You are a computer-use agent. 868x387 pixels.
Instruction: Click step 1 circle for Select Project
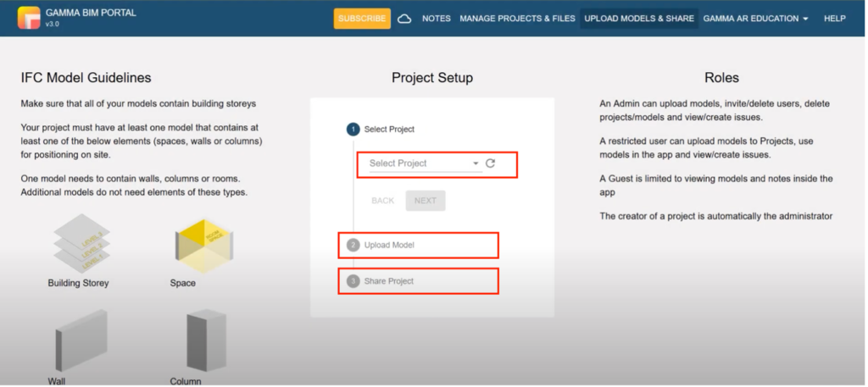(353, 130)
